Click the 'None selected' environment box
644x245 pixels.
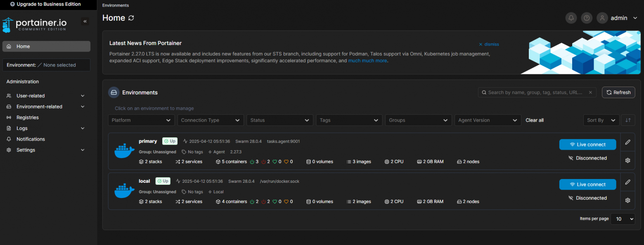pos(46,65)
